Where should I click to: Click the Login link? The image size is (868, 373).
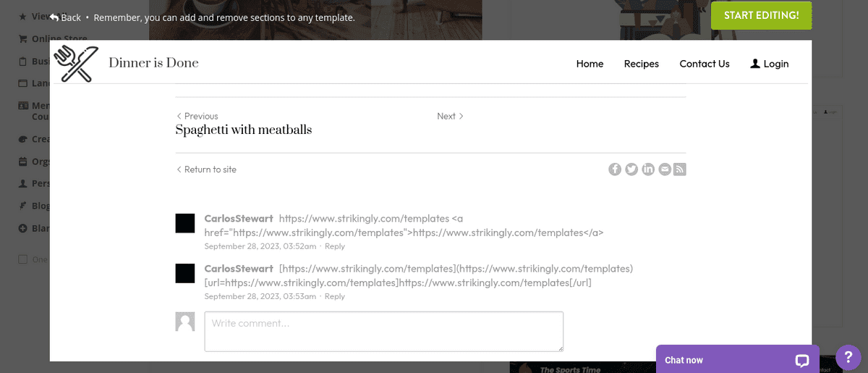point(769,64)
